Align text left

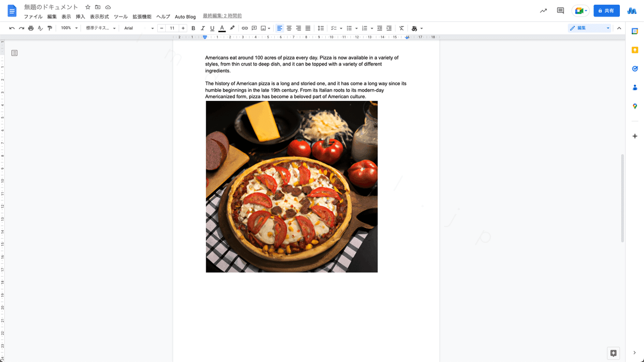click(280, 28)
